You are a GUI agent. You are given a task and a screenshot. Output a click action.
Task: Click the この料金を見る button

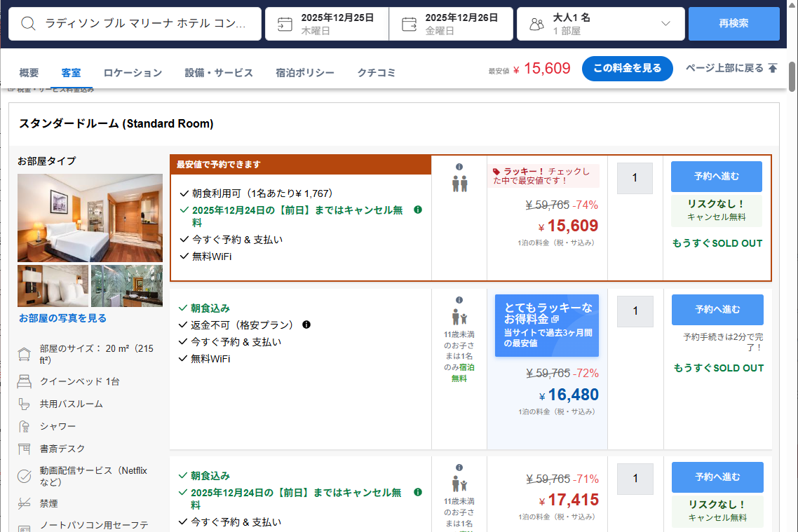tap(627, 69)
